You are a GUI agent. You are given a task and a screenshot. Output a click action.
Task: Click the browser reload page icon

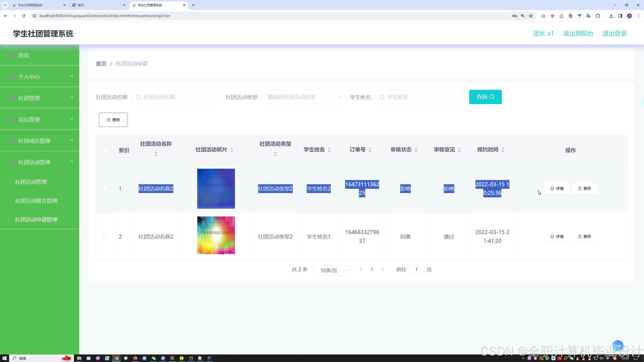[x=24, y=16]
